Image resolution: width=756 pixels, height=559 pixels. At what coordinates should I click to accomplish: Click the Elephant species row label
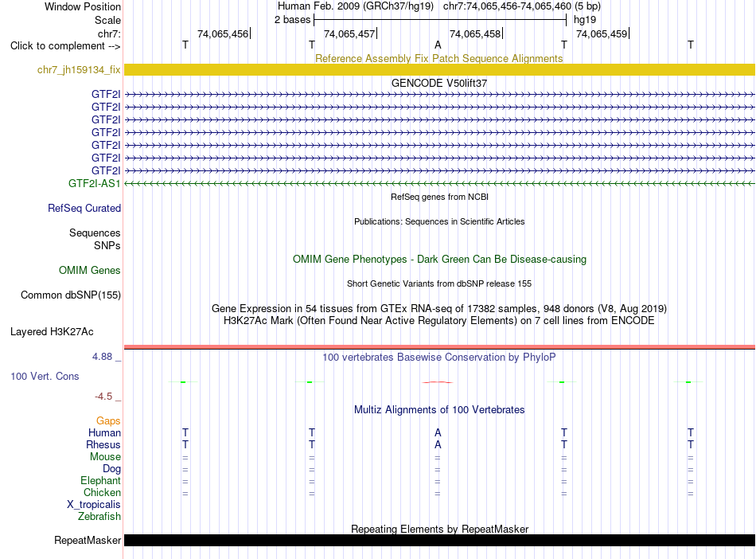pyautogui.click(x=100, y=480)
